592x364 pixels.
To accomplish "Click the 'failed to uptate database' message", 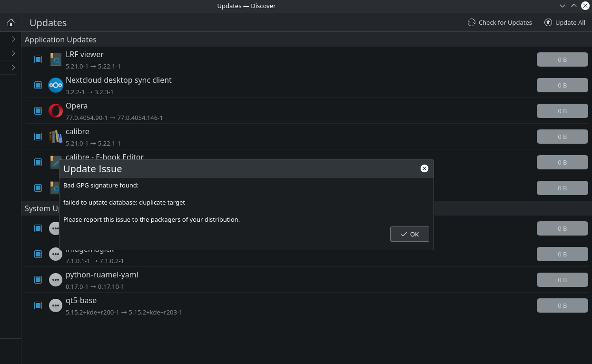I will coord(124,202).
